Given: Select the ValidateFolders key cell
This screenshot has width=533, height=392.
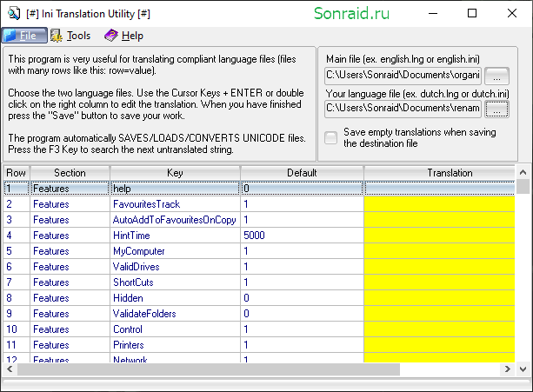Looking at the screenshot, I should point(175,314).
